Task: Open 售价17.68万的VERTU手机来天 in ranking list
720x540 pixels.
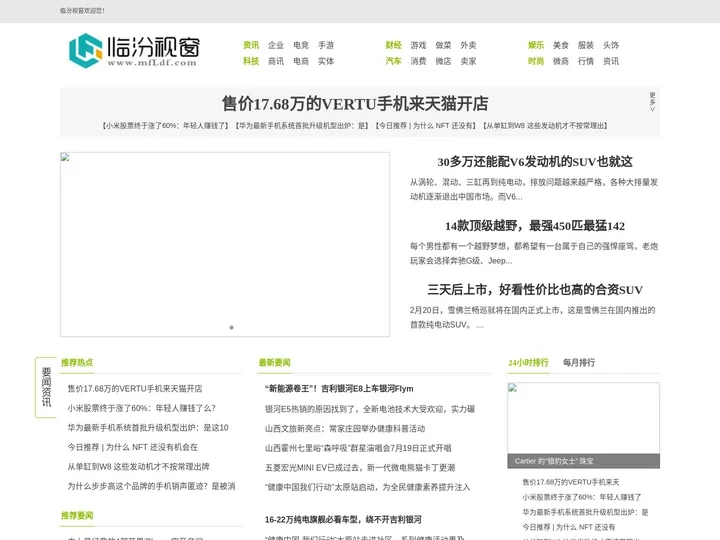Action: click(x=571, y=482)
